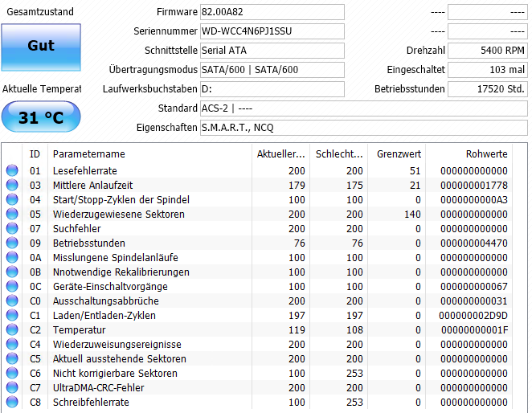This screenshot has width=532, height=413.
Task: Click raw value 000000000067
Action: click(474, 286)
